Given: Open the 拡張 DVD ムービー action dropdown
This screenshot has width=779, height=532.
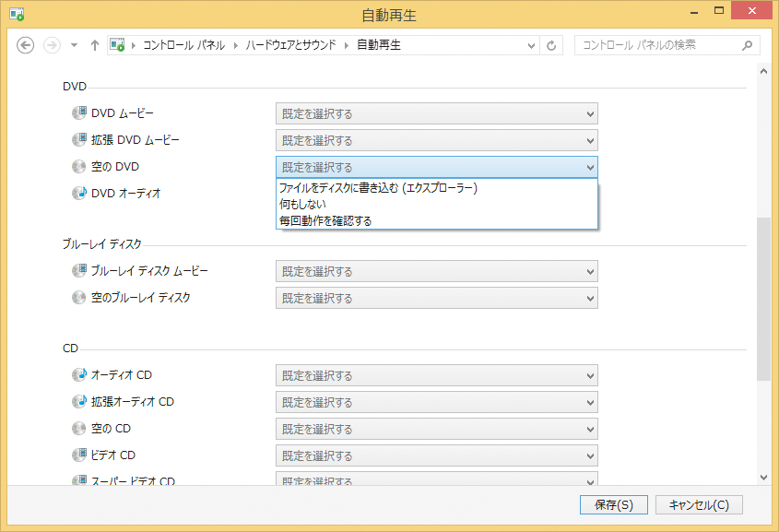Looking at the screenshot, I should 437,140.
